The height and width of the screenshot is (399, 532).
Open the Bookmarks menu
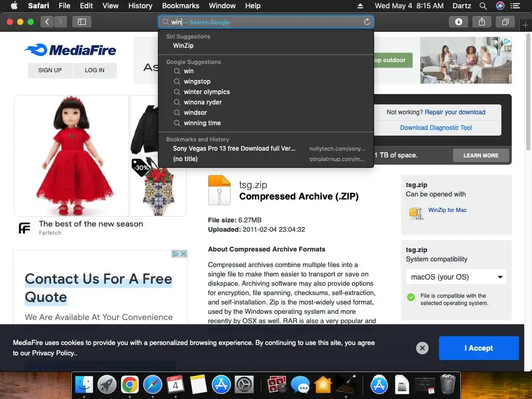[x=180, y=6]
